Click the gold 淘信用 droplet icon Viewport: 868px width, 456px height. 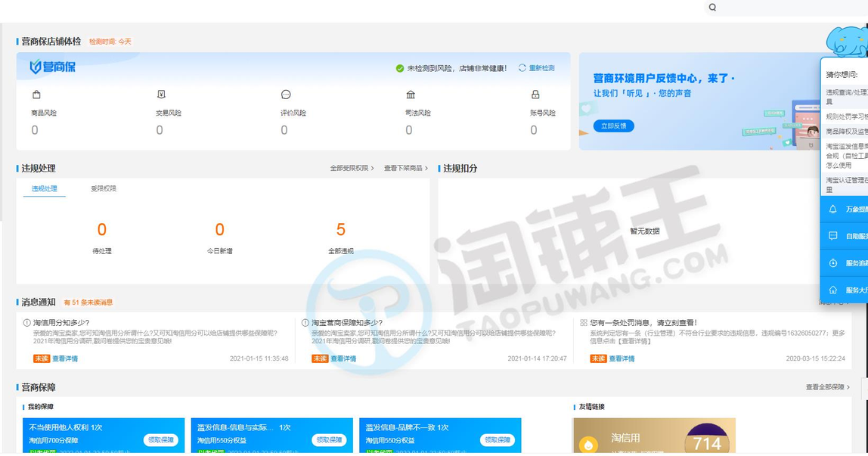[588, 445]
